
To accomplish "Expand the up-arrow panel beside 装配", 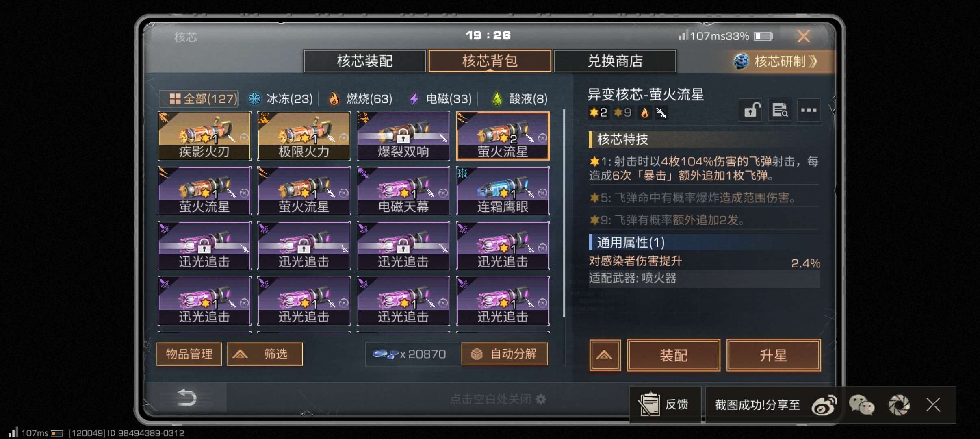I will pyautogui.click(x=605, y=355).
